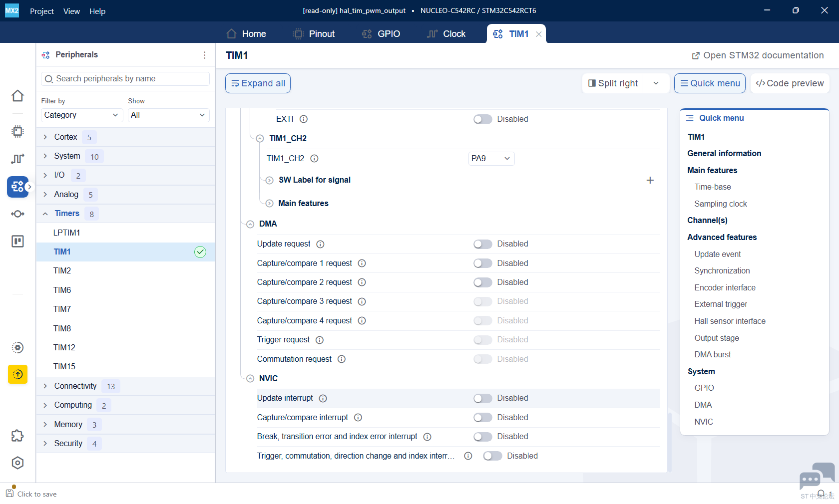
Task: Enable Update interrupt toggle
Action: (483, 398)
